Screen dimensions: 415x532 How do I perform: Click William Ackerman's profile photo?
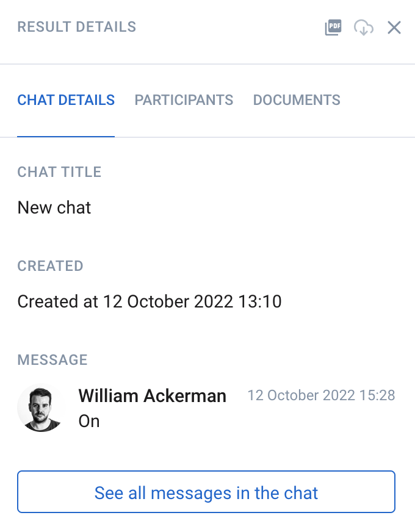[x=41, y=408]
